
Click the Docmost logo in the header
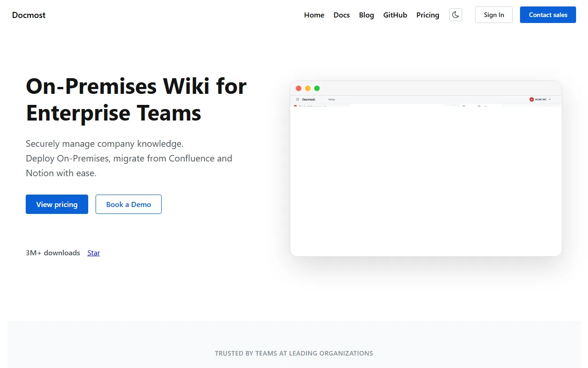point(29,15)
